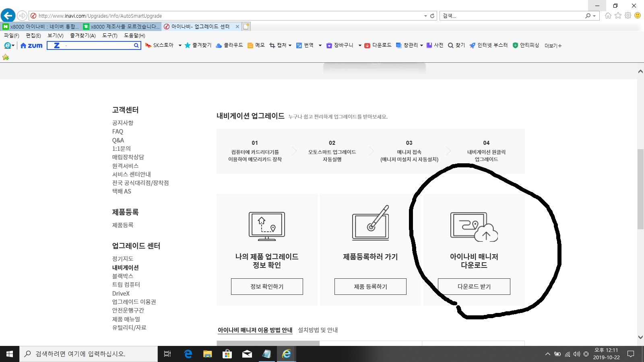Switch to the 'x8000 아이나비 : 네이버' tab
The width and height of the screenshot is (644, 362).
point(41,27)
